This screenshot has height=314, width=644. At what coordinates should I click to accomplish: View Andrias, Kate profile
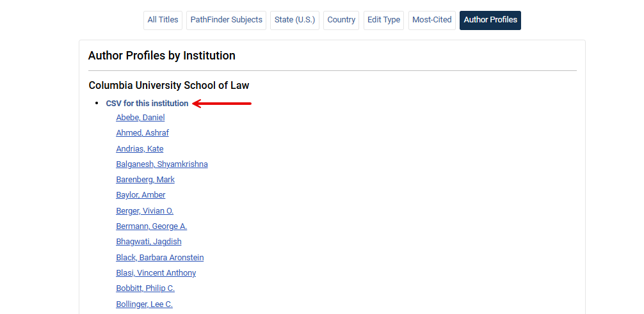(140, 149)
